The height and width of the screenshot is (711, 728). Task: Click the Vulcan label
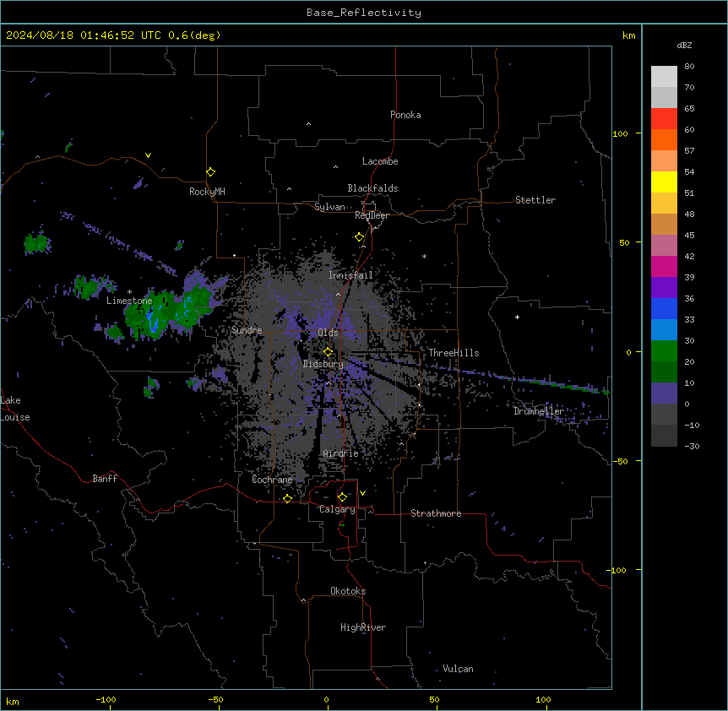(x=459, y=669)
